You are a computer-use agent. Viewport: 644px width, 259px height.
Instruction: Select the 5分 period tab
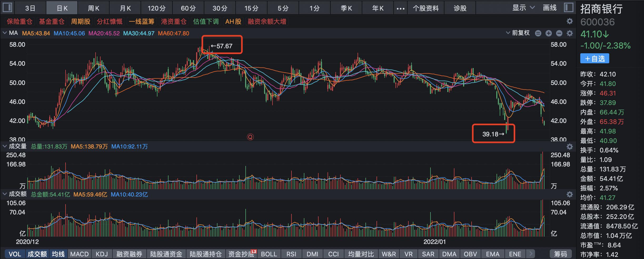tap(283, 8)
